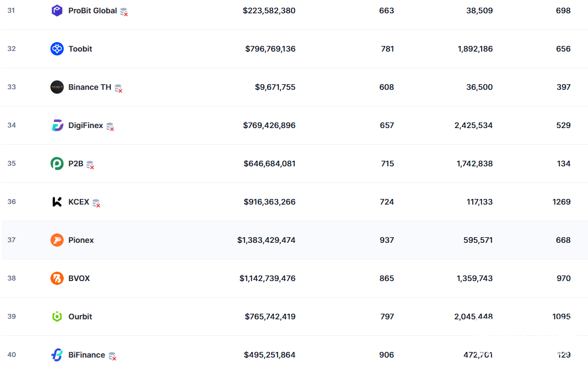Click the KCEX black K logo
This screenshot has height=367, width=588.
pos(57,202)
